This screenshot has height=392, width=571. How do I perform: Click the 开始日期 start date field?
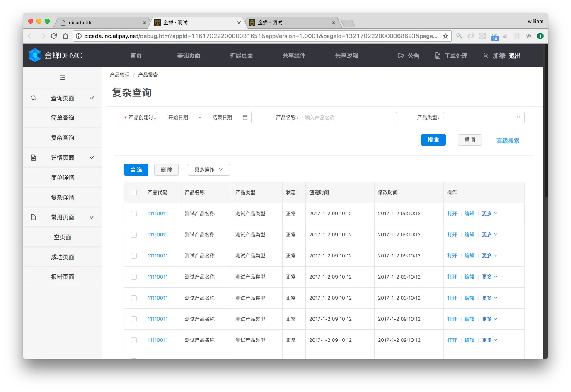coord(178,118)
